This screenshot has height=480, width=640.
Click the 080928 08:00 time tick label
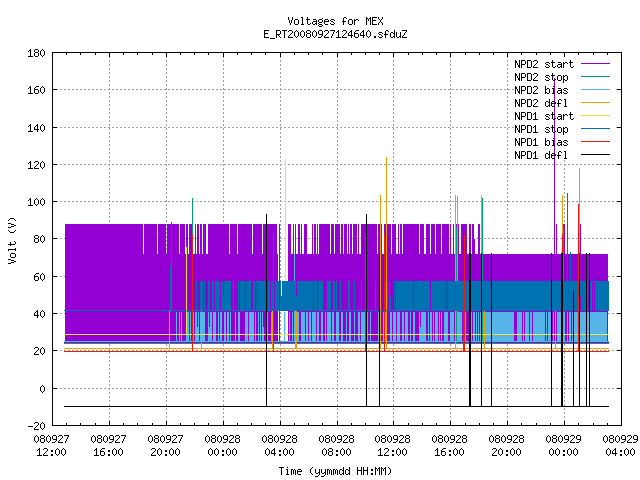pos(336,446)
